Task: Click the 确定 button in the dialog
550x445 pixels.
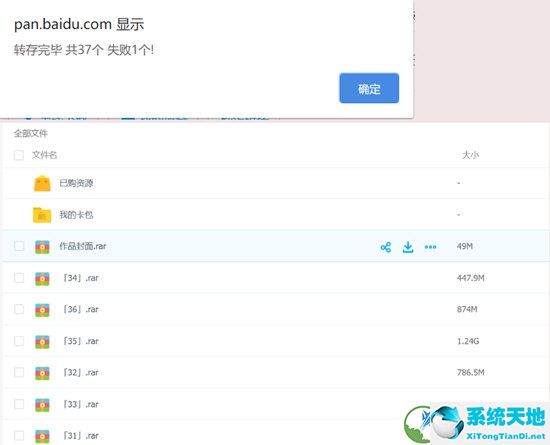Action: pyautogui.click(x=369, y=88)
